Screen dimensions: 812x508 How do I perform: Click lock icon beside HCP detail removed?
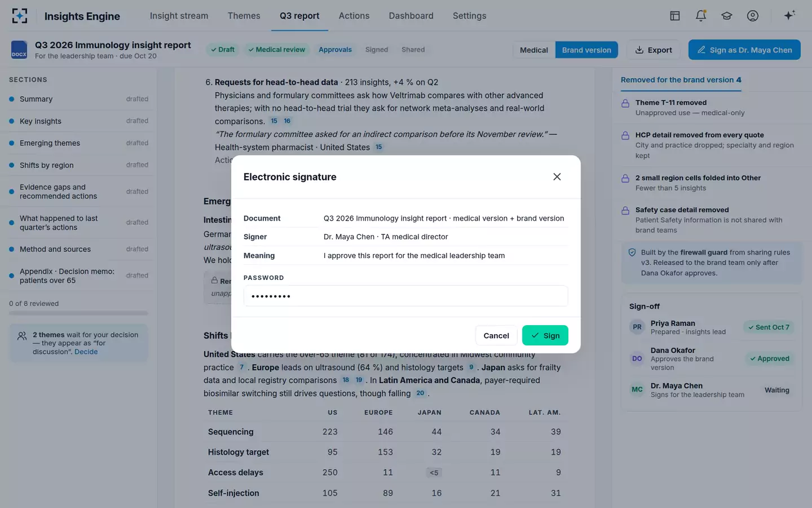tap(625, 135)
